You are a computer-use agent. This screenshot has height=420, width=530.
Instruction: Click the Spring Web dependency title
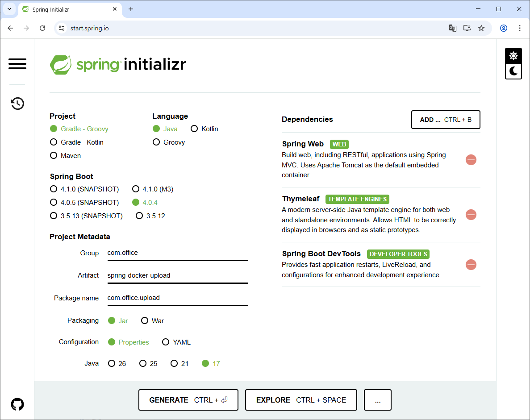[x=303, y=144]
